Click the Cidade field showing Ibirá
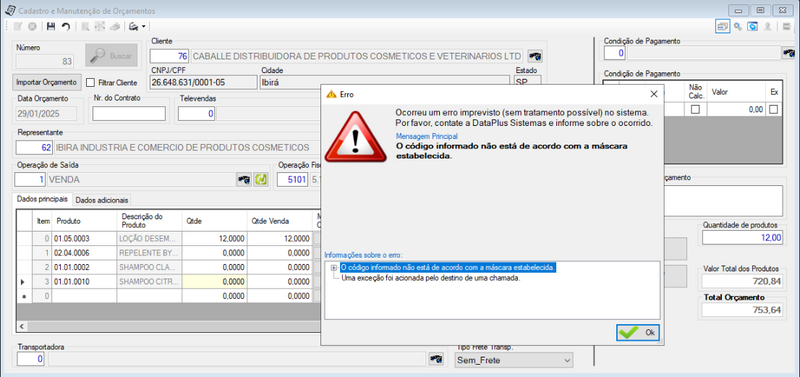This screenshot has height=377, width=800. click(385, 82)
